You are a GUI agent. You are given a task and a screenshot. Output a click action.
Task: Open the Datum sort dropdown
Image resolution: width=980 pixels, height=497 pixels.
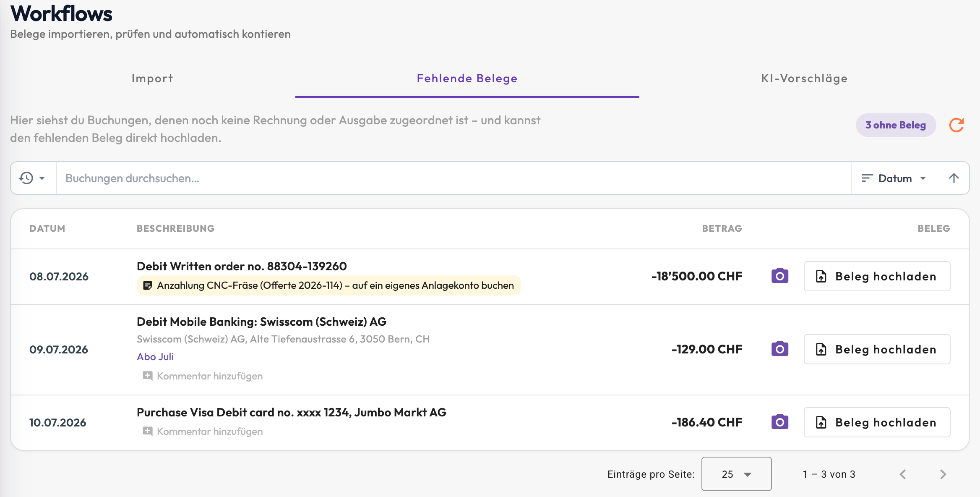point(894,178)
